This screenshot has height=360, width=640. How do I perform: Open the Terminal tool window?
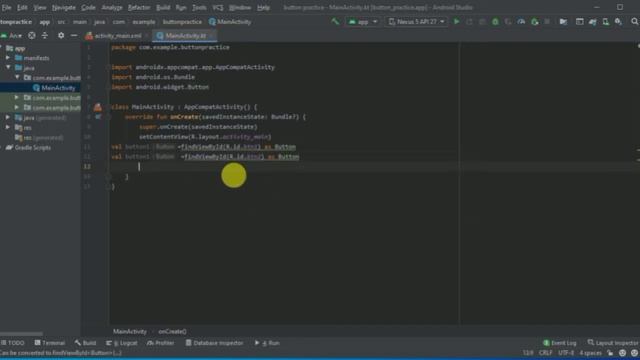coord(50,343)
